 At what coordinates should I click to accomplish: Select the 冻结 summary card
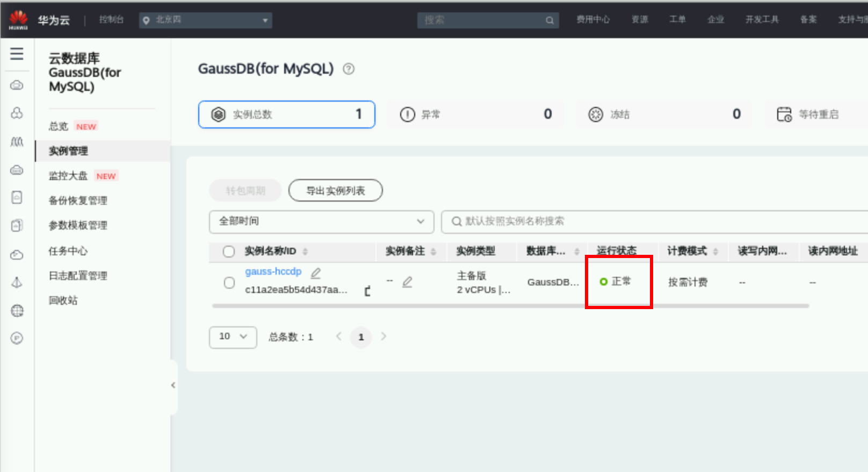coord(664,115)
